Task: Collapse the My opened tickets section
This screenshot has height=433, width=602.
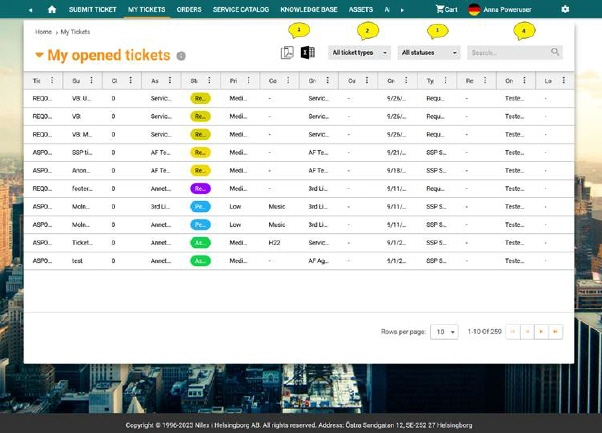Action: tap(39, 57)
